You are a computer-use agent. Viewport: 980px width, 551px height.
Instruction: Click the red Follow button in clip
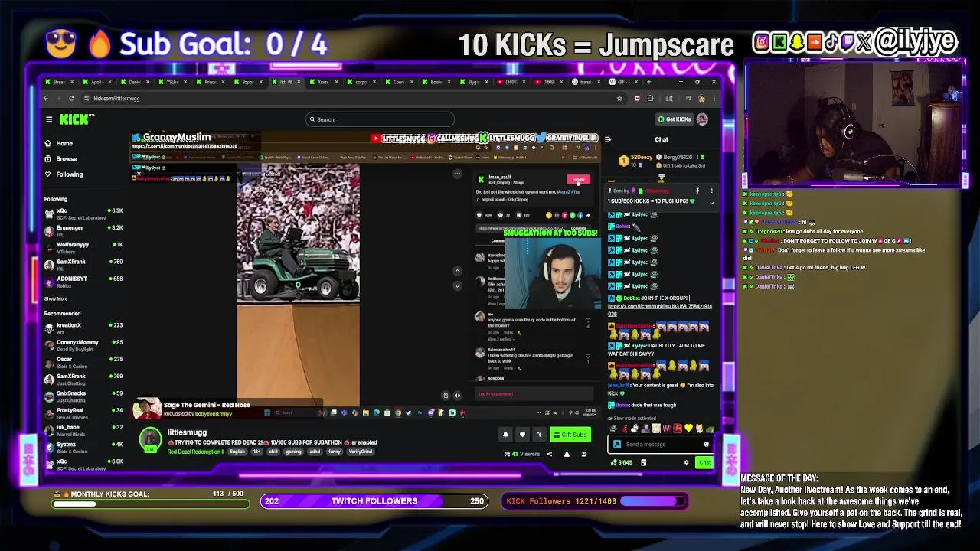(578, 180)
